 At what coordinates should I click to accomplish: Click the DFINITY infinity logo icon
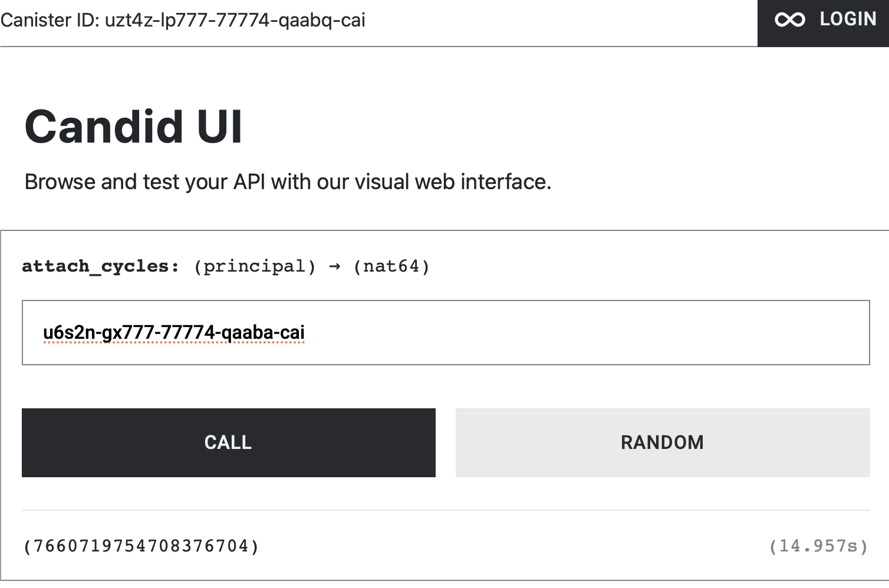pyautogui.click(x=789, y=19)
